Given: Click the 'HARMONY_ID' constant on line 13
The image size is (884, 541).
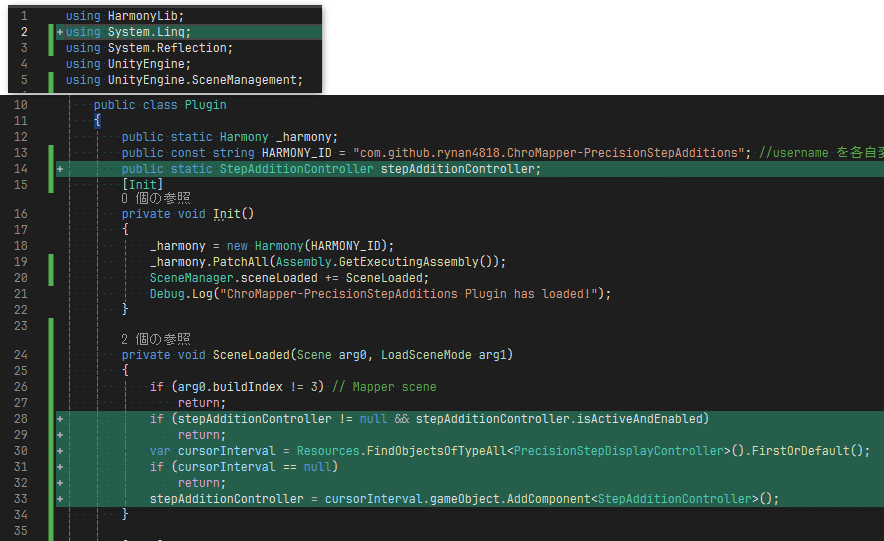Looking at the screenshot, I should [297, 153].
